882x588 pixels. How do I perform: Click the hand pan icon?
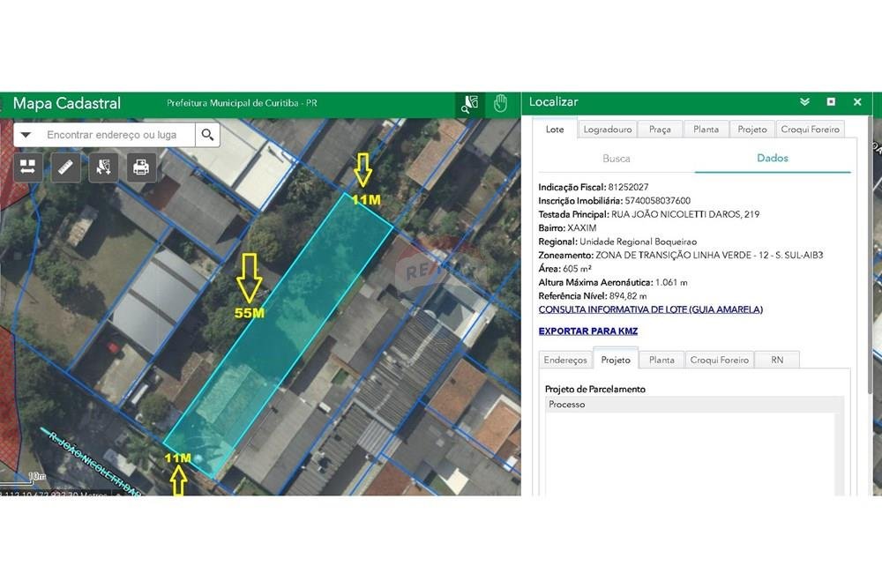500,103
